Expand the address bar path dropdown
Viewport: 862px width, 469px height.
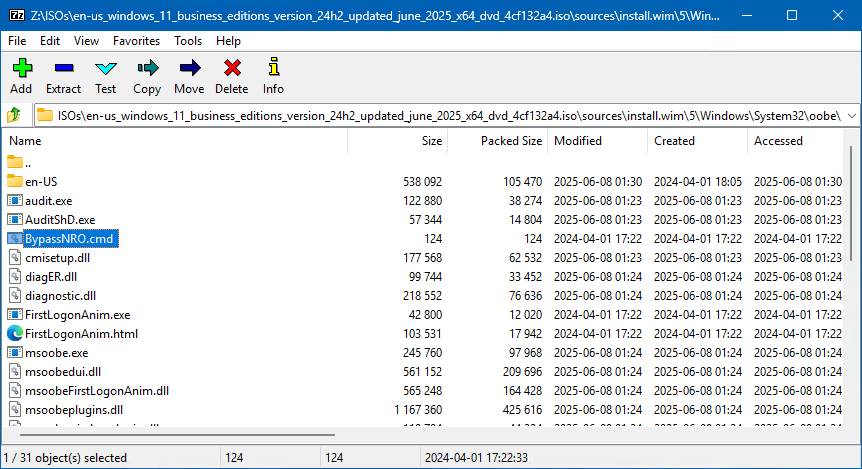[x=852, y=115]
